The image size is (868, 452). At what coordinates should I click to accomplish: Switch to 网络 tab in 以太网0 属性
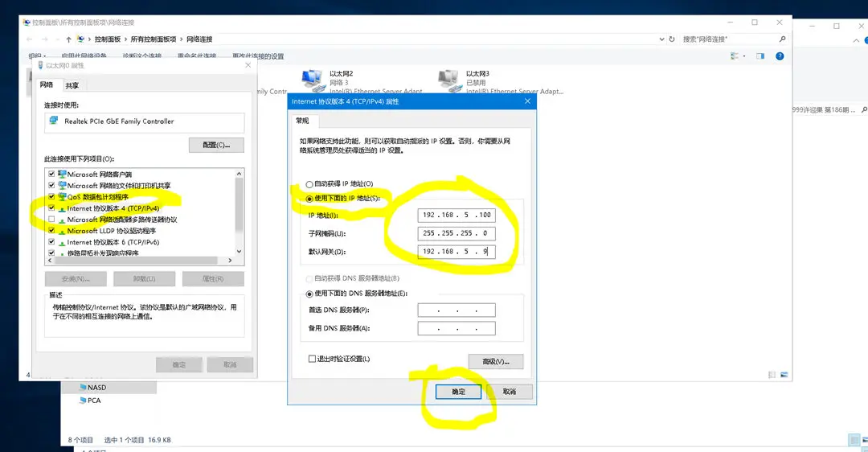click(x=47, y=84)
